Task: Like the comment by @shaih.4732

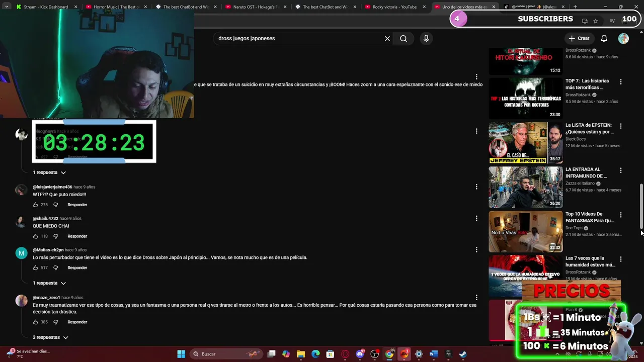Action: point(35,236)
